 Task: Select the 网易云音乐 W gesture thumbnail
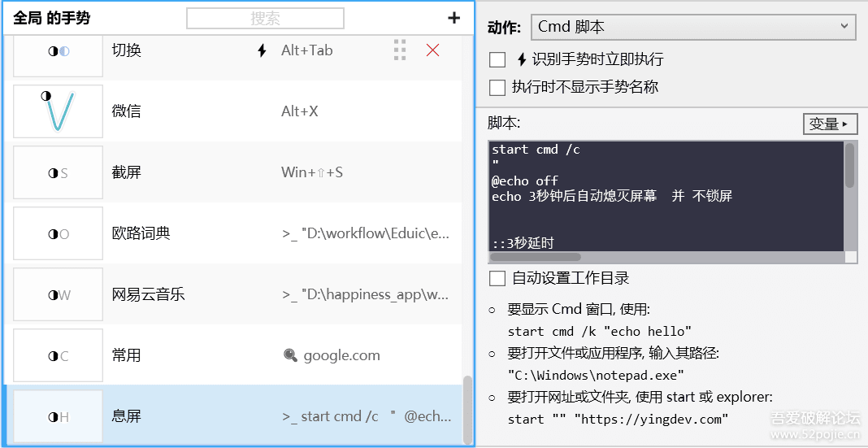pos(59,294)
